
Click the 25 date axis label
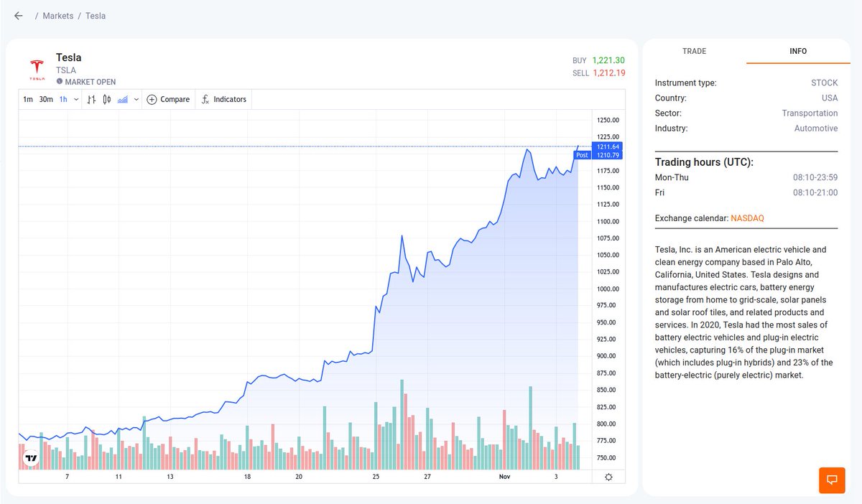376,477
